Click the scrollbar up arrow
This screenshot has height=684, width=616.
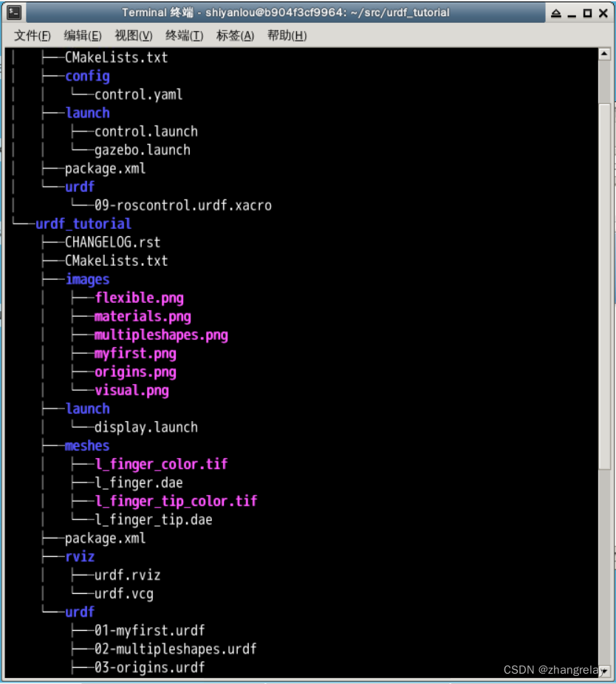[604, 54]
